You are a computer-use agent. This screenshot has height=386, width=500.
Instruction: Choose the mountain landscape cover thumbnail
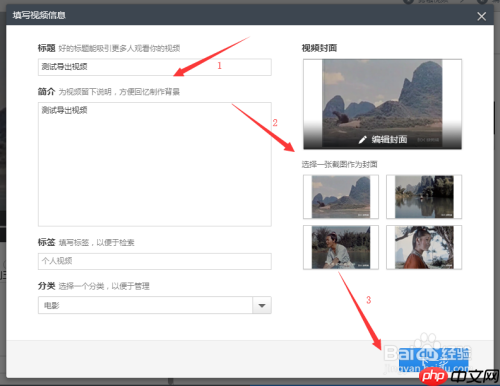[x=341, y=197]
